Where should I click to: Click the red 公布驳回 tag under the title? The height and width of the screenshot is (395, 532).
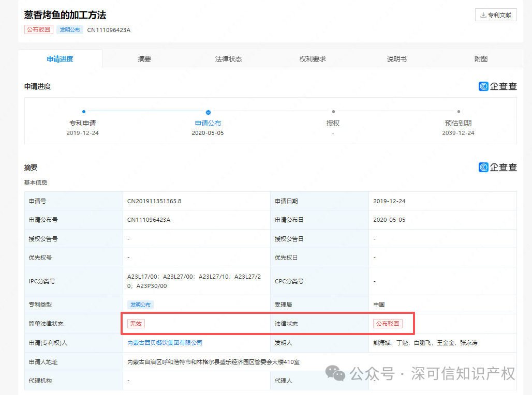click(39, 29)
